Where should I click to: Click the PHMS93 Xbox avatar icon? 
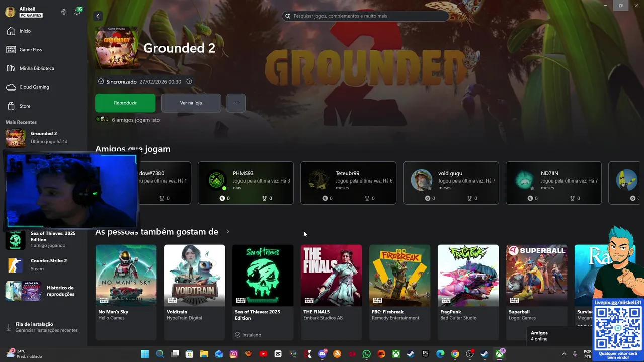point(217,180)
